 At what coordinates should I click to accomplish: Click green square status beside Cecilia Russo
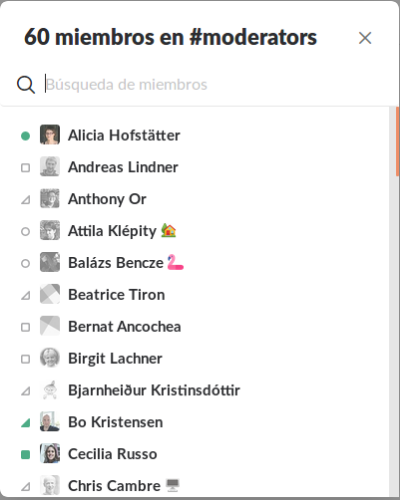[x=25, y=454]
